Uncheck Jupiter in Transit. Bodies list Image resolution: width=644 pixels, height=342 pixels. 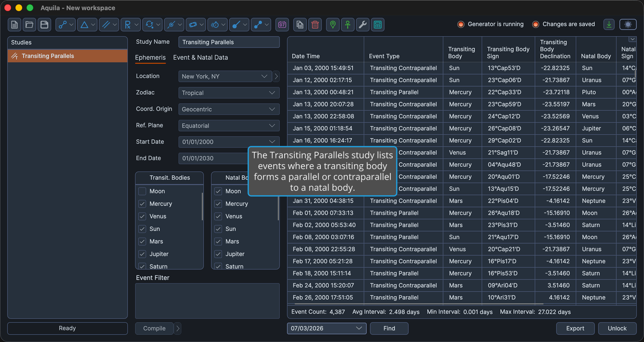(x=142, y=254)
